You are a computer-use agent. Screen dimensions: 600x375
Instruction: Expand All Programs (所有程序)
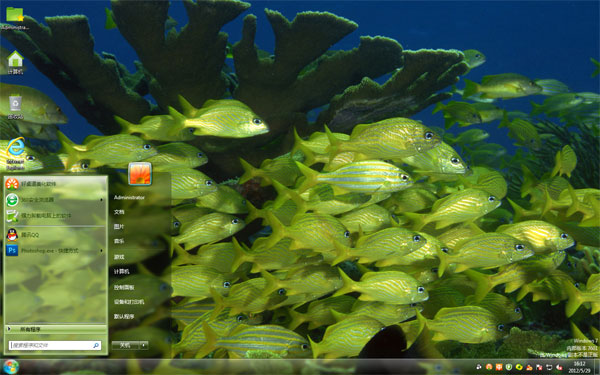coord(55,329)
